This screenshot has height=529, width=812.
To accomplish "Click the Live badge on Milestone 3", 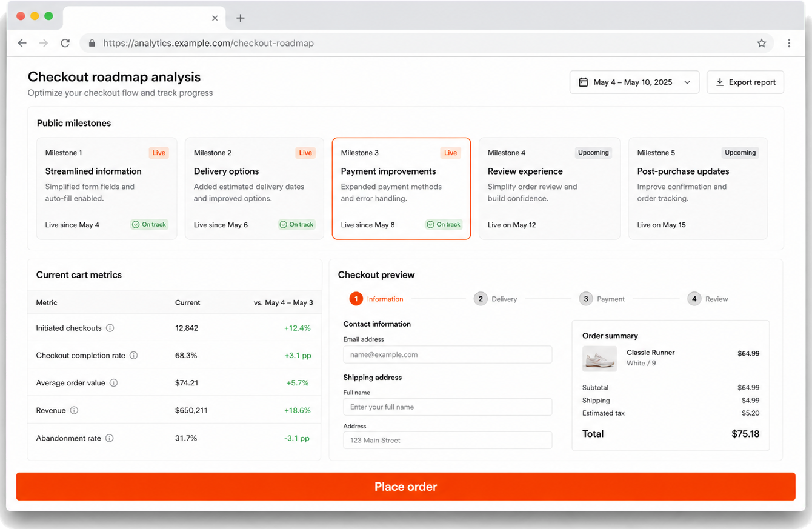I will (x=450, y=153).
